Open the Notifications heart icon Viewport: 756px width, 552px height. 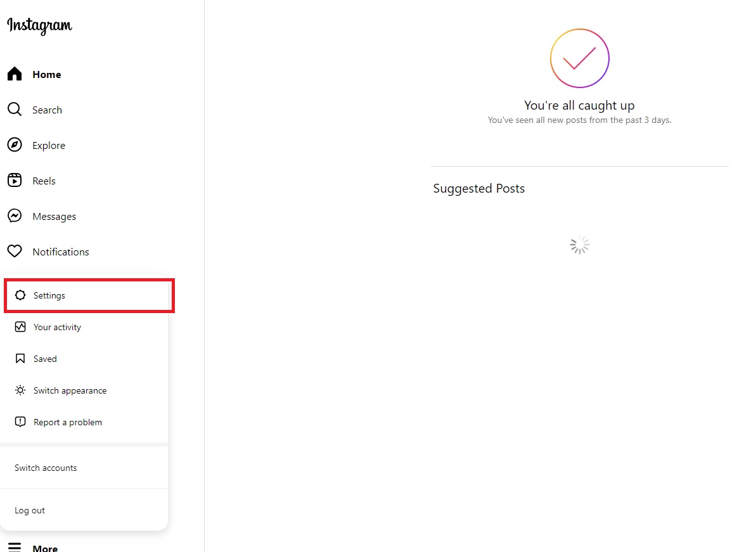pos(15,251)
